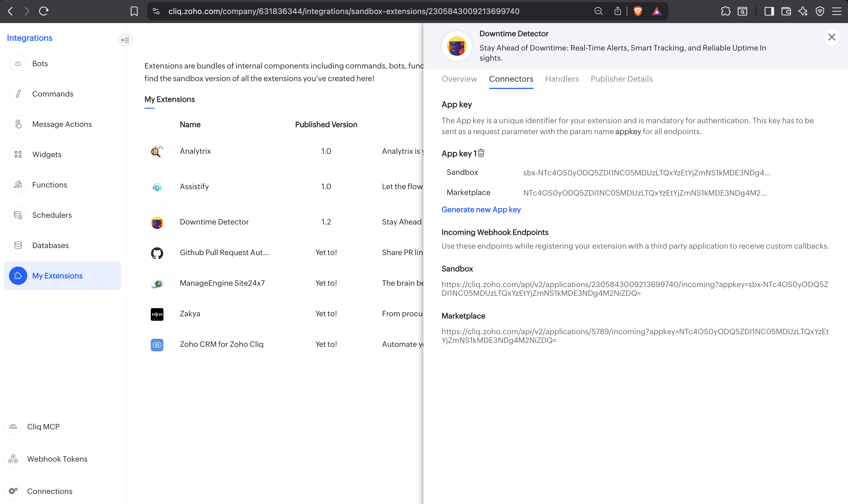Click the browser address bar URL
The height and width of the screenshot is (504, 848).
point(344,11)
